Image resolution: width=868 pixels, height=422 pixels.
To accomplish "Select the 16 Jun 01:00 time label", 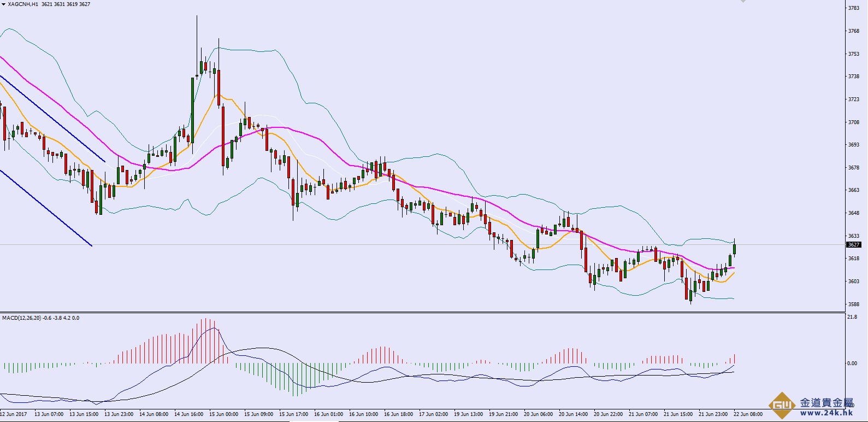I will 328,414.
